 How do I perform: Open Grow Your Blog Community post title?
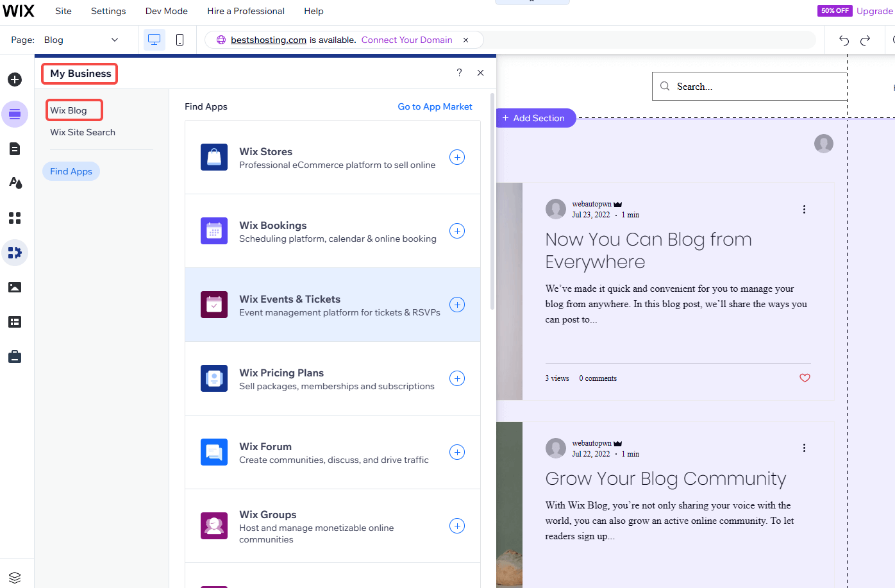665,479
